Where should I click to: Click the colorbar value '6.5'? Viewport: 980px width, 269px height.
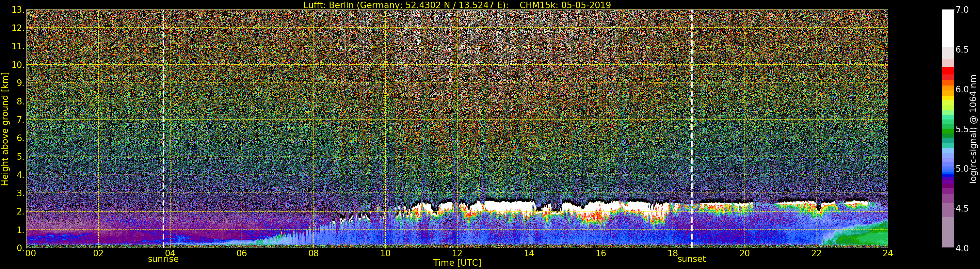(x=962, y=50)
